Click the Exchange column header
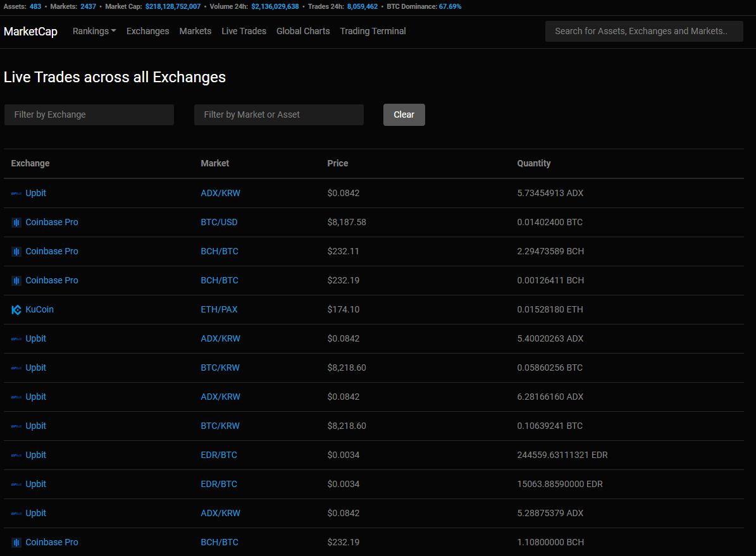Image resolution: width=756 pixels, height=556 pixels. tap(30, 163)
